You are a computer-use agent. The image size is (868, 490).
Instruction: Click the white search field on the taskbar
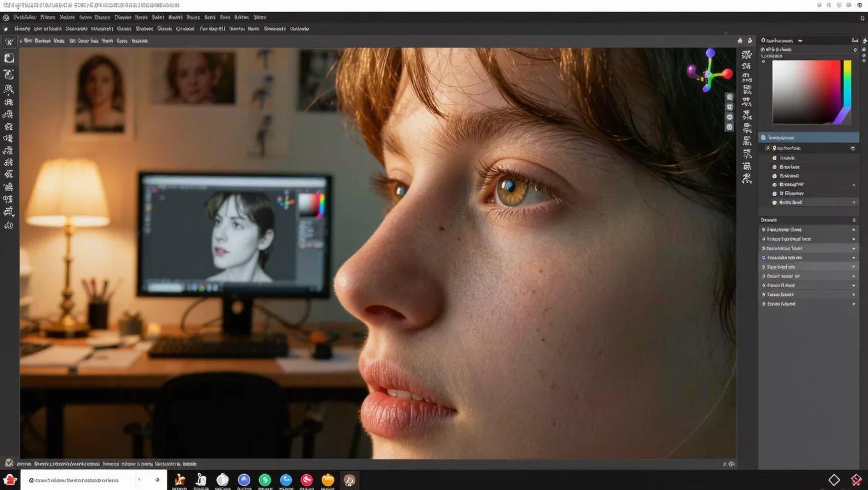pos(94,480)
